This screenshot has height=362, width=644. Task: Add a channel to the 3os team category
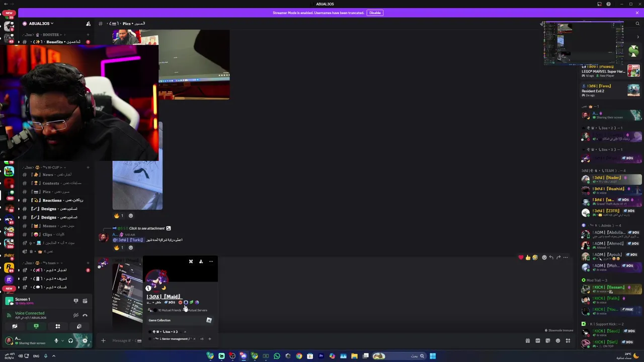point(88,263)
